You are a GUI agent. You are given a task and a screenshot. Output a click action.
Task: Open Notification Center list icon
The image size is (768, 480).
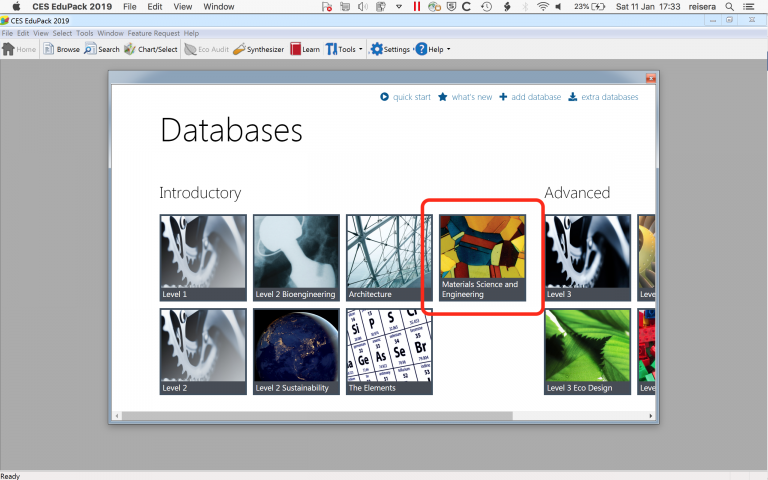click(748, 6)
